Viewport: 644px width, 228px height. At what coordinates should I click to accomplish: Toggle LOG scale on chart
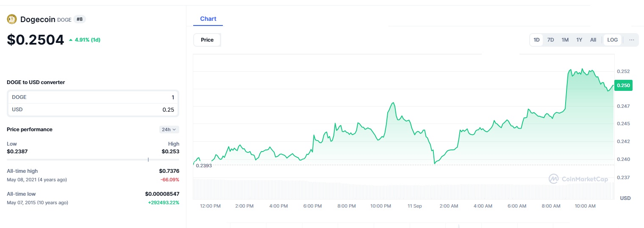[x=612, y=40]
